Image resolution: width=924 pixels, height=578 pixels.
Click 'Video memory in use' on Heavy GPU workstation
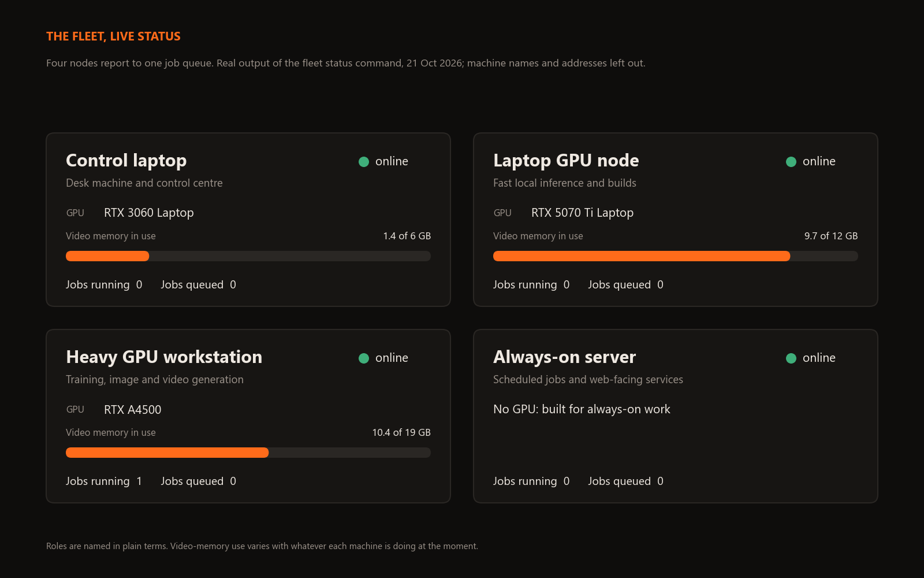(x=111, y=432)
